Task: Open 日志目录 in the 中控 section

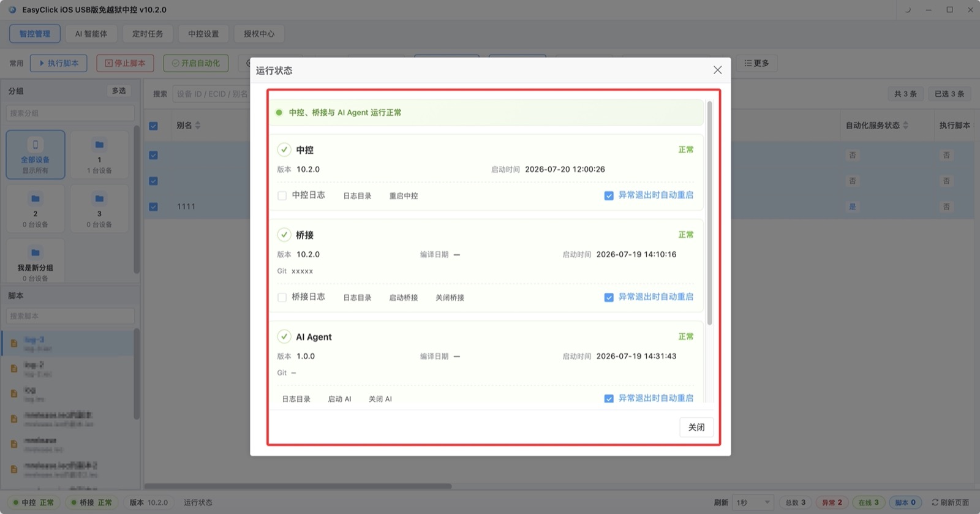Action: coord(357,196)
